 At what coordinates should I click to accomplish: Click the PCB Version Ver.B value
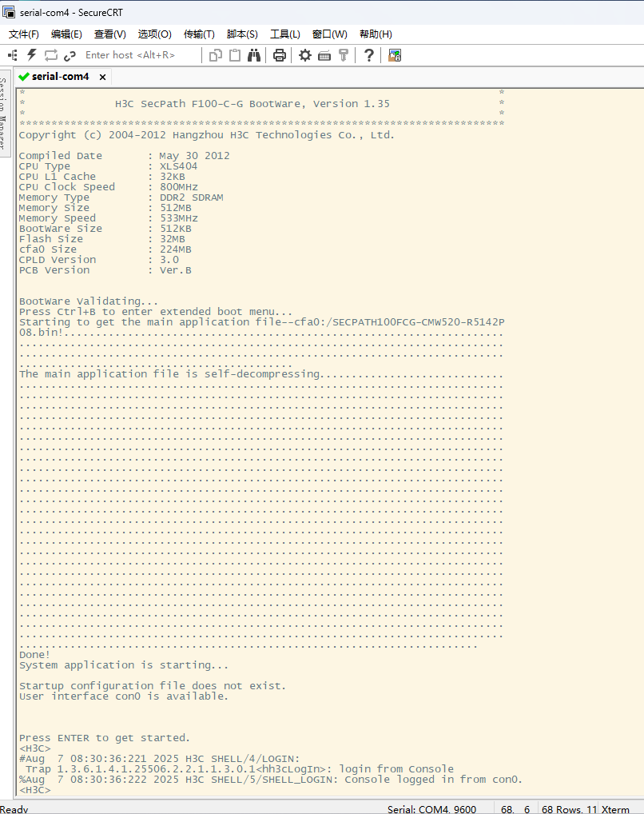click(176, 270)
